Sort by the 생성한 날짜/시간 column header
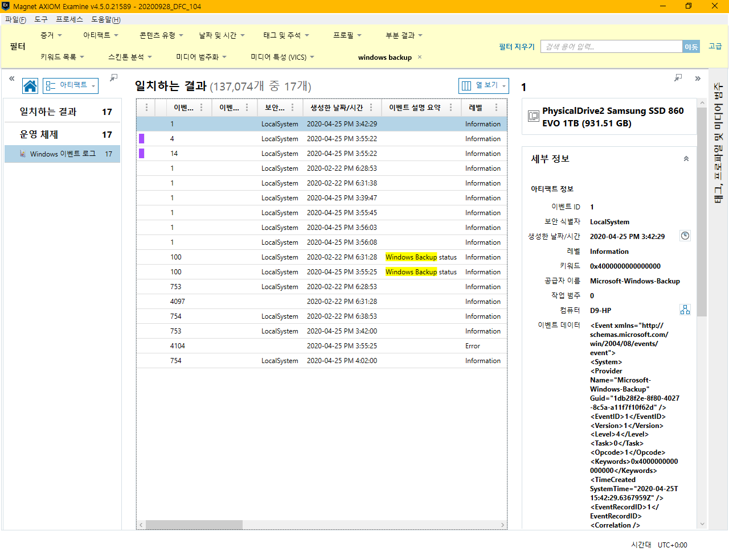Screen dimensions: 729x560 tap(337, 107)
